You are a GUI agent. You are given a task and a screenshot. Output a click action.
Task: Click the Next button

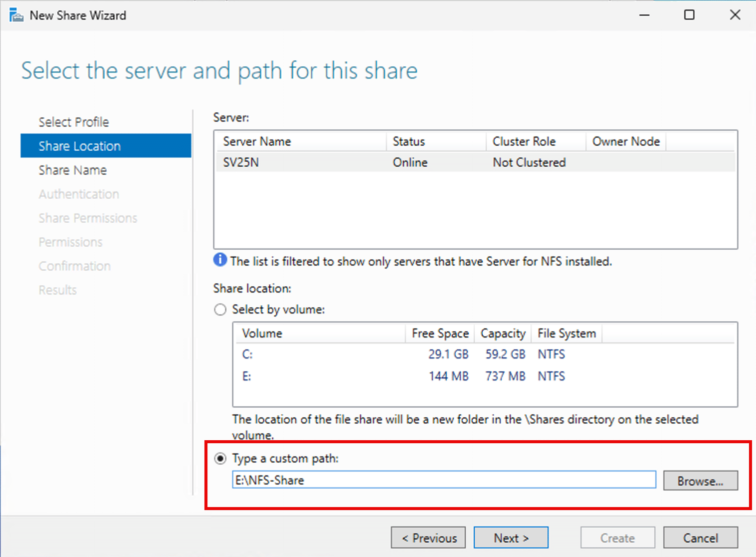510,538
